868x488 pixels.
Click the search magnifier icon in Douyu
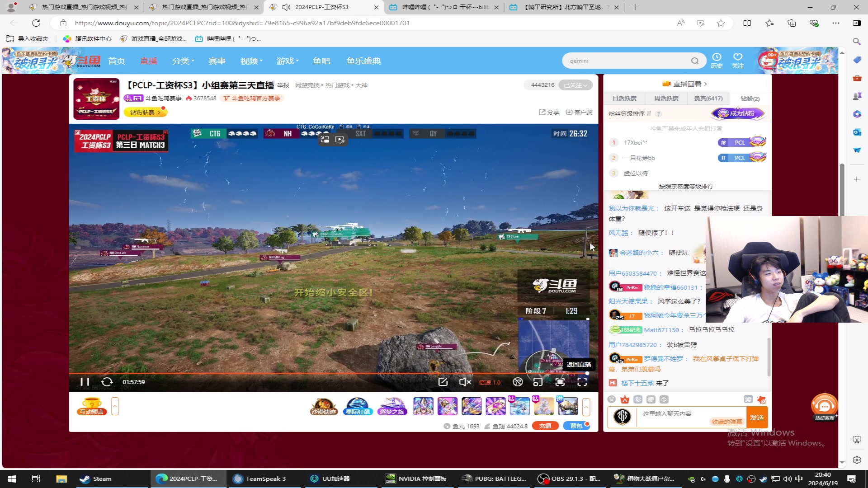coord(695,61)
